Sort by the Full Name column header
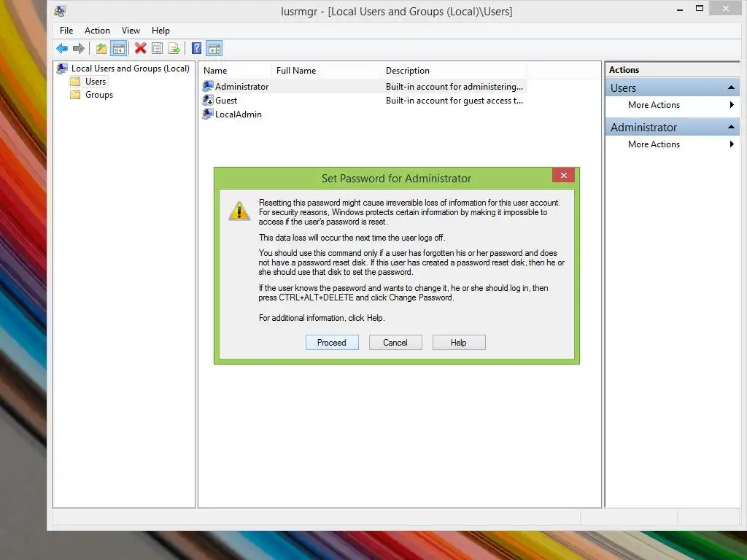The image size is (747, 560). pos(326,71)
